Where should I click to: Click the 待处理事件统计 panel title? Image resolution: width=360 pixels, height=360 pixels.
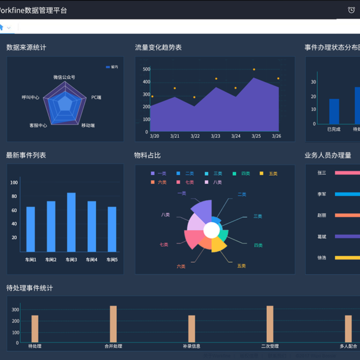(30, 288)
